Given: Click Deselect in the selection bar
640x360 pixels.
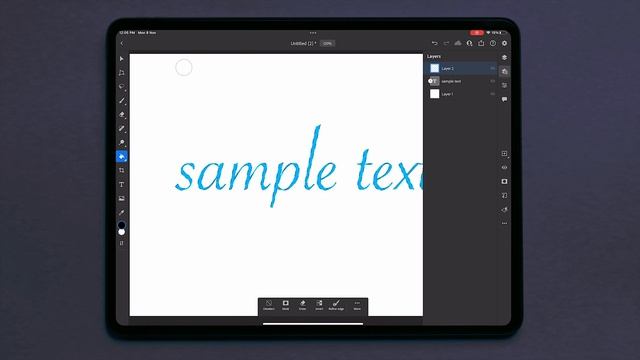Looking at the screenshot, I should (x=269, y=305).
